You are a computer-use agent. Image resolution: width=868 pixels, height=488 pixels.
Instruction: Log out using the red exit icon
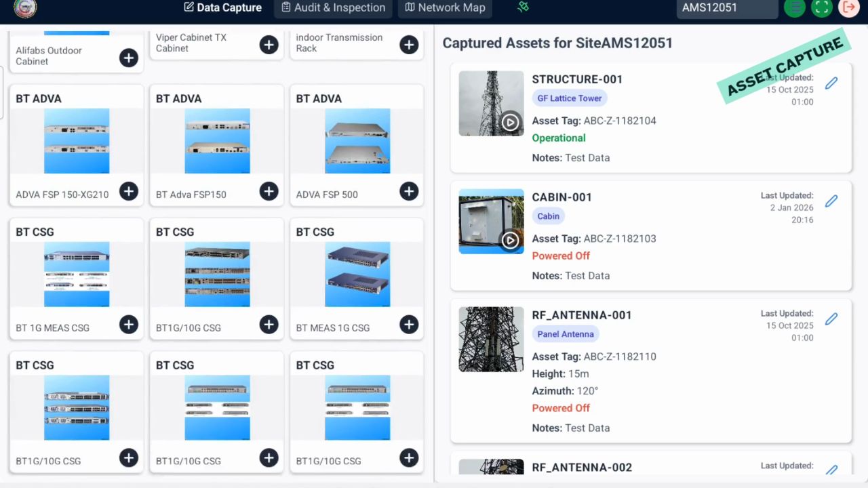(849, 7)
